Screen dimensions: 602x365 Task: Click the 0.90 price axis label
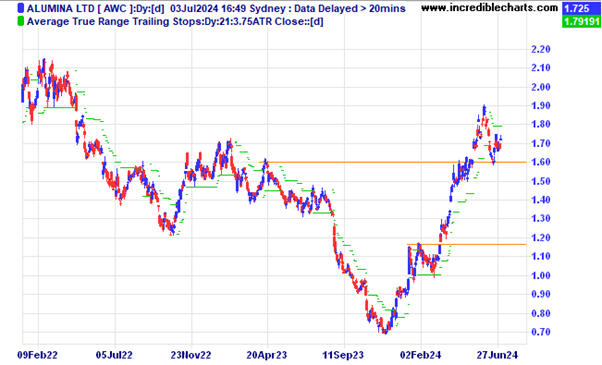coord(541,294)
